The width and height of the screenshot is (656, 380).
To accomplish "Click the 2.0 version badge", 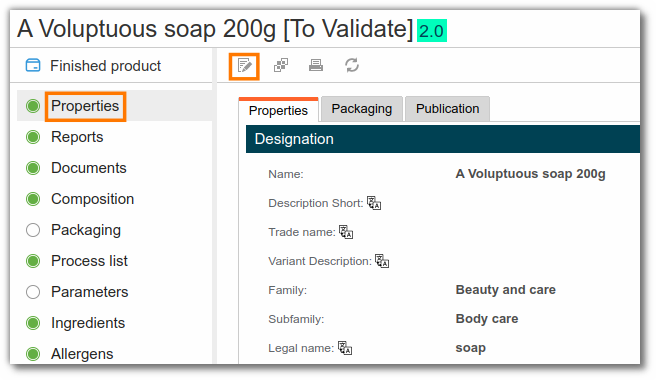I will [432, 31].
